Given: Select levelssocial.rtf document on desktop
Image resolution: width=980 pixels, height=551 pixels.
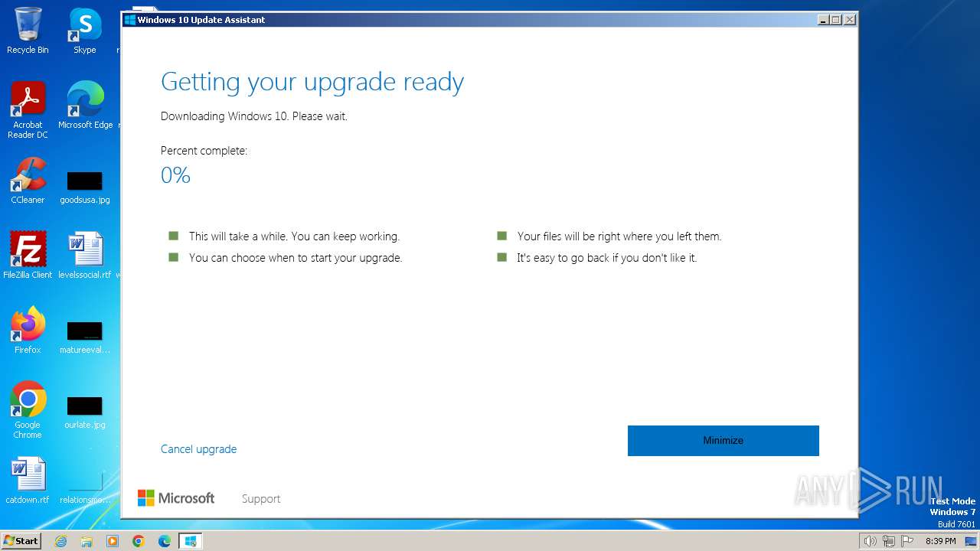Looking at the screenshot, I should [84, 256].
